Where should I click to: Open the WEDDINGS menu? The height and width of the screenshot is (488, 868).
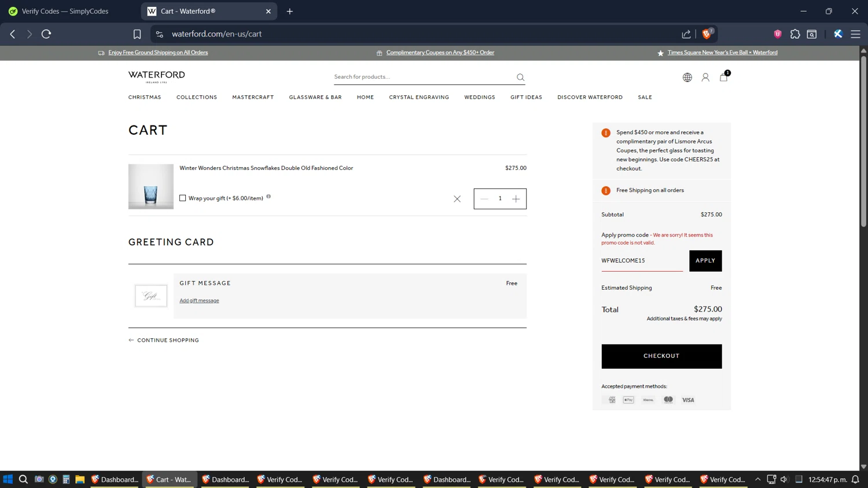[x=480, y=97]
